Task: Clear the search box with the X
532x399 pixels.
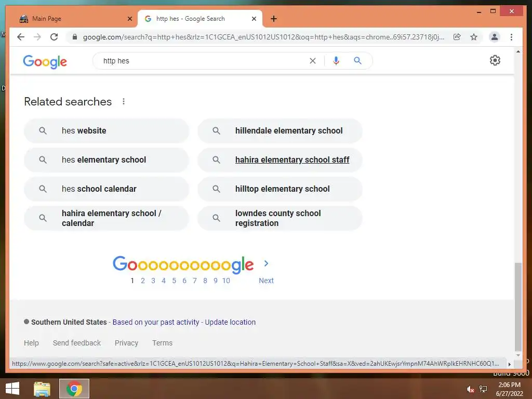Action: (312, 61)
